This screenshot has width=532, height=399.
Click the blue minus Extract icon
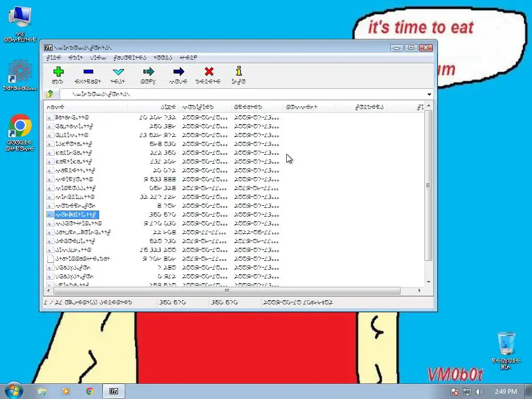(x=88, y=72)
